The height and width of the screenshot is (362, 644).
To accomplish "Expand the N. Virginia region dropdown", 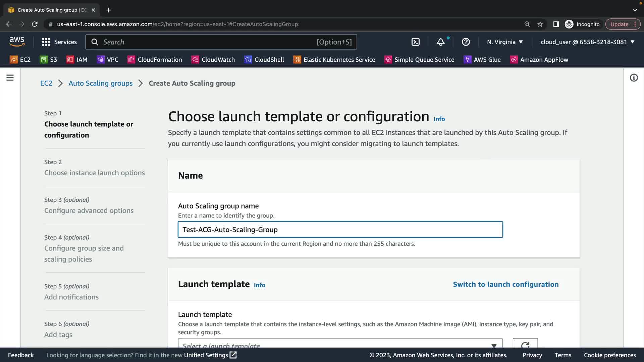I will tap(505, 42).
